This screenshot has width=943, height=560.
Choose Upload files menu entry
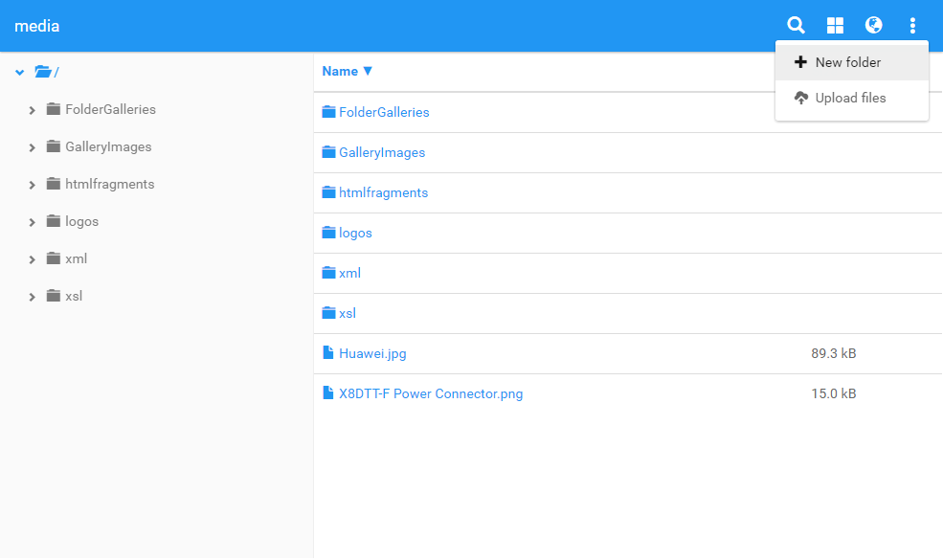point(850,98)
